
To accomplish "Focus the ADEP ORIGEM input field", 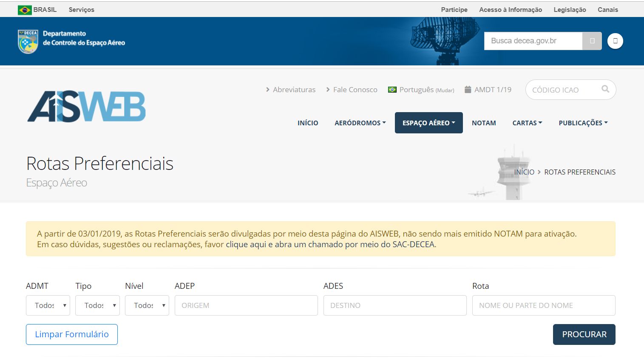I will (246, 305).
